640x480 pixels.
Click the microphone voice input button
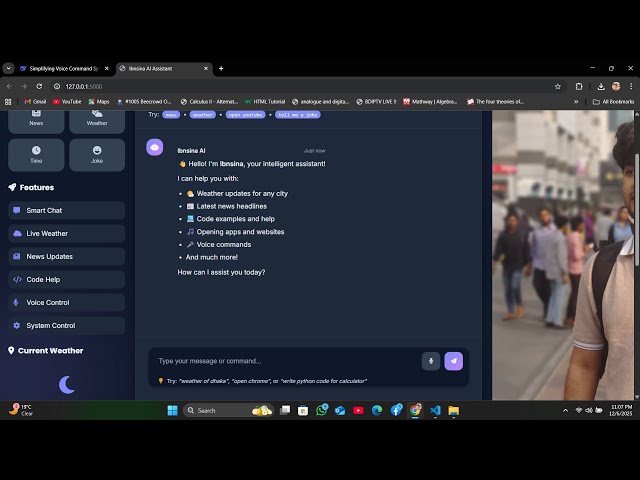pos(431,361)
